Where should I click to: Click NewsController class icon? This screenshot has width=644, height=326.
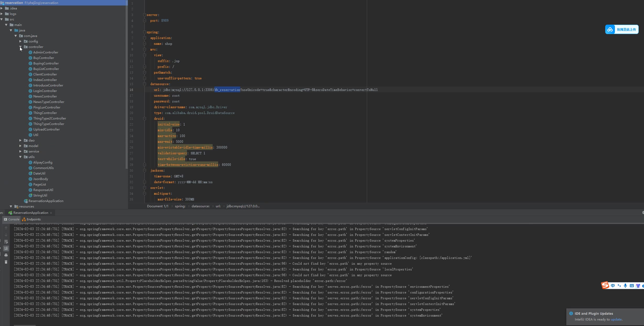pos(30,96)
